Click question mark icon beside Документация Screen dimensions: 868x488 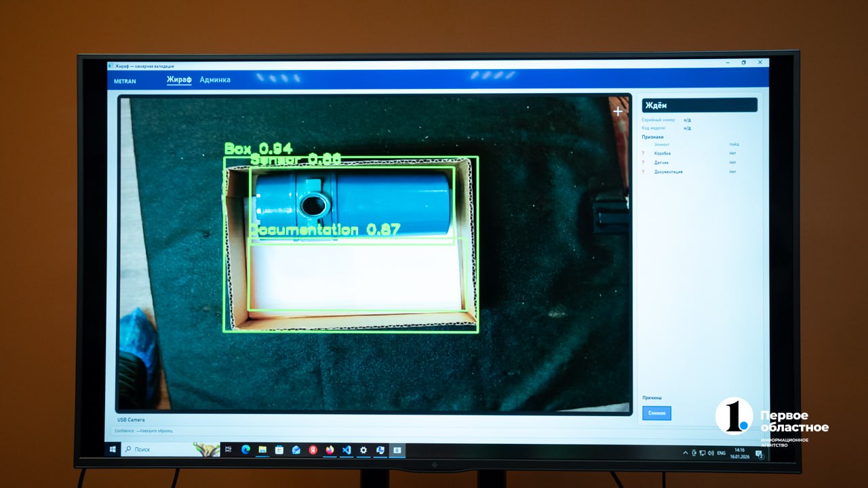(643, 172)
